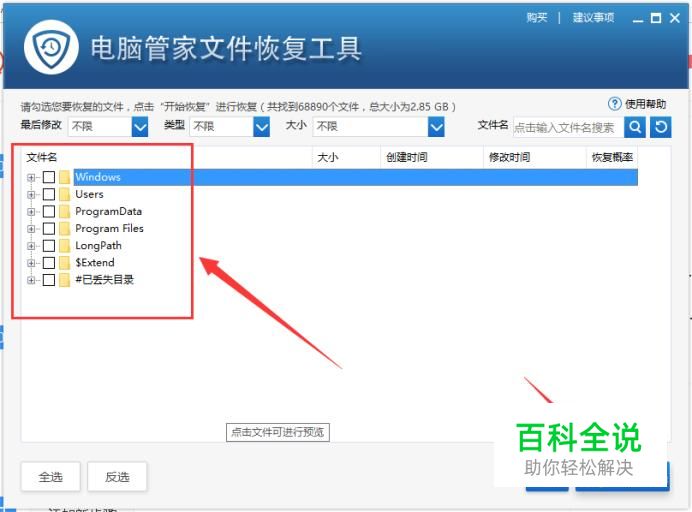Open the 最后修改 dropdown

coord(140,127)
